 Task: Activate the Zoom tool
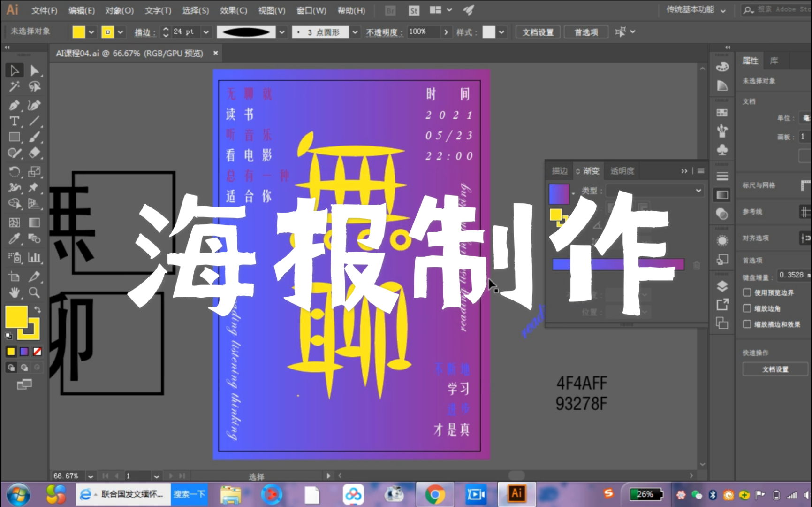34,292
